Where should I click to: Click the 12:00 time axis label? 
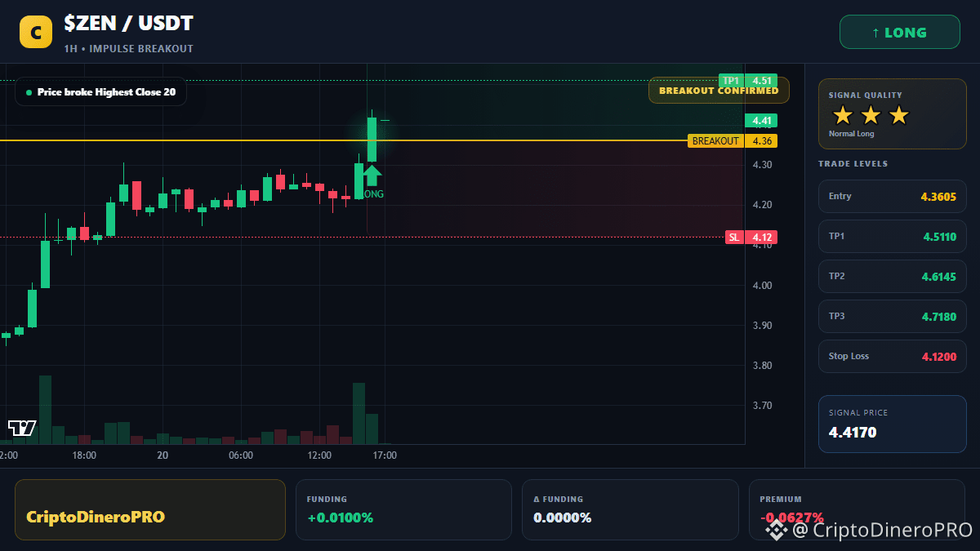tap(319, 455)
